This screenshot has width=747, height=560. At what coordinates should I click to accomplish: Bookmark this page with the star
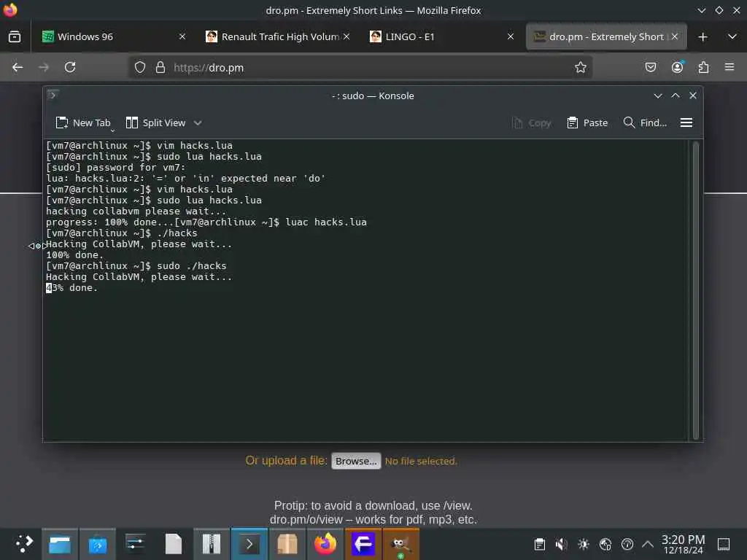[x=580, y=68]
